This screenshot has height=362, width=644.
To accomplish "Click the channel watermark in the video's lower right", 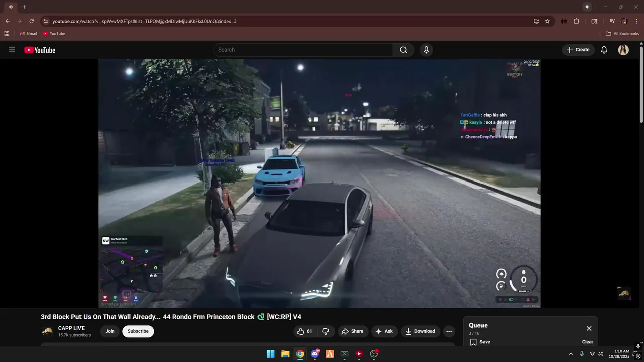I will pos(624,293).
